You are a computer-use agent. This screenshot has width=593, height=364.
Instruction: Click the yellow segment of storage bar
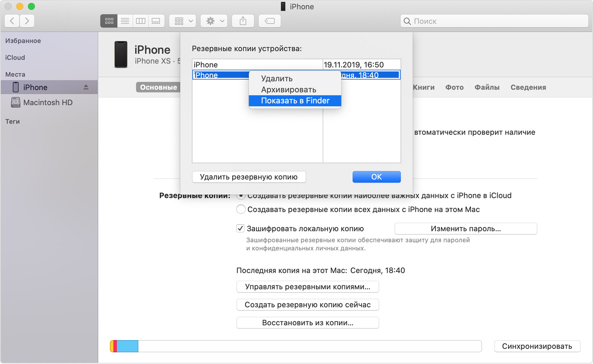click(112, 346)
